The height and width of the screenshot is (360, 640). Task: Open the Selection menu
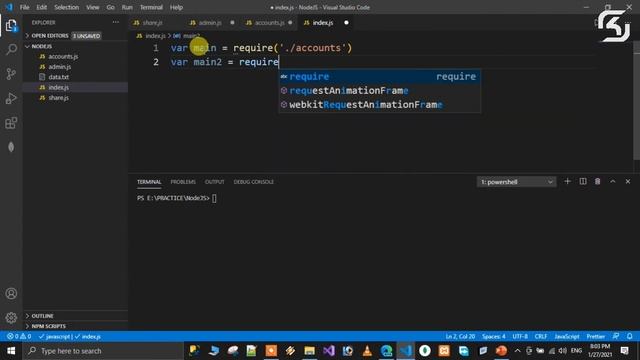click(x=67, y=7)
